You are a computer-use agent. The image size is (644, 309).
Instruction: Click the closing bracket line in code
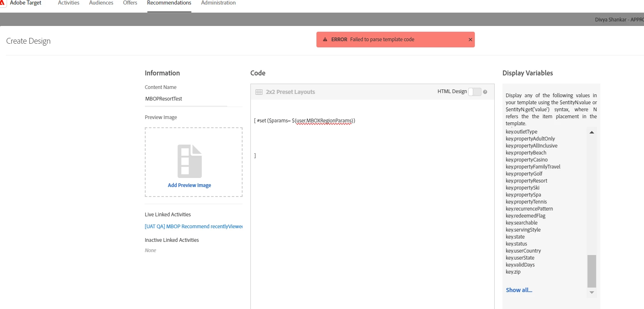(x=255, y=156)
